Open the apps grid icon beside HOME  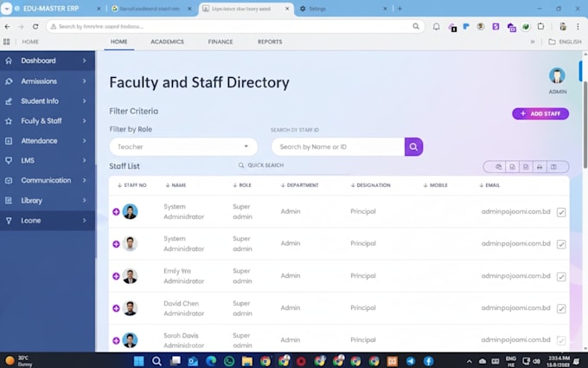click(6, 42)
